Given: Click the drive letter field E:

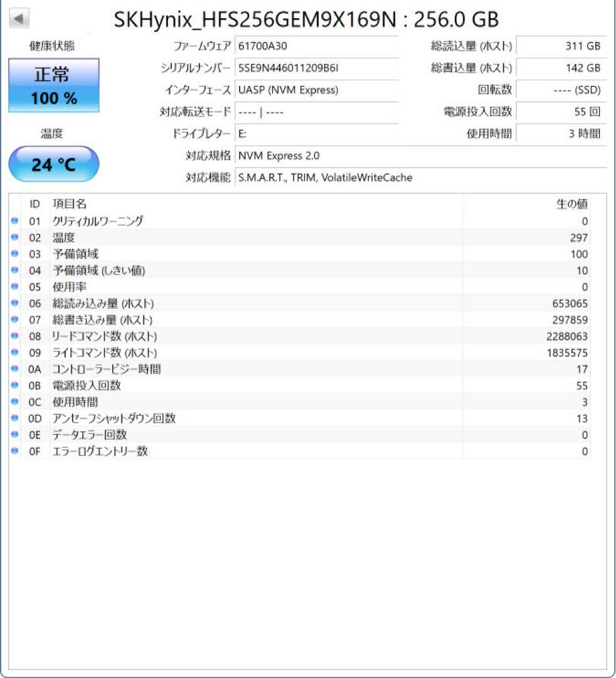Looking at the screenshot, I should 316,134.
